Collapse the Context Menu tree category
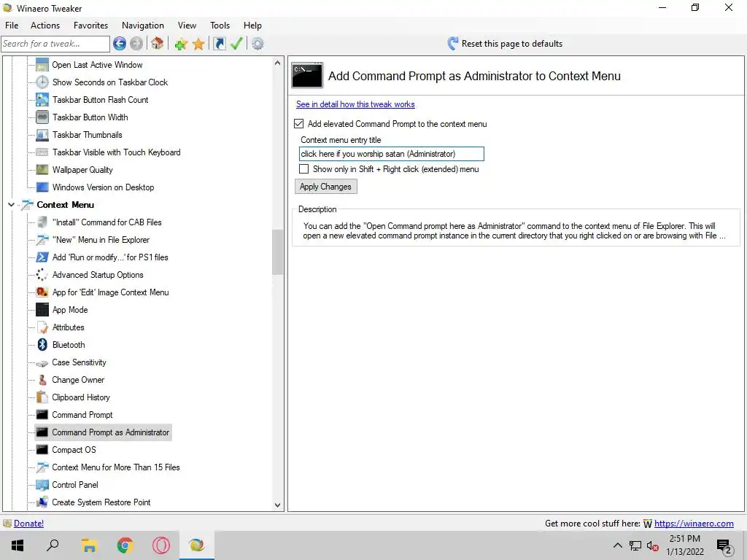This screenshot has width=747, height=560. (11, 205)
